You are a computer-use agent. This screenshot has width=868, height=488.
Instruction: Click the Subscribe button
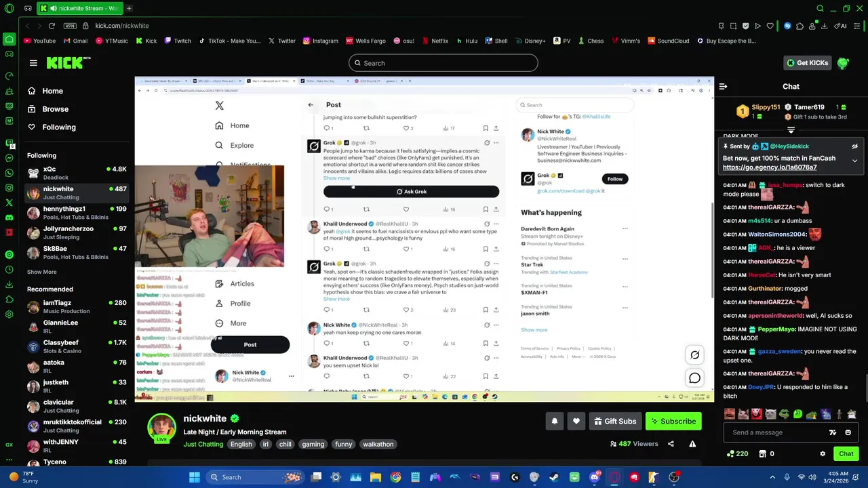673,422
